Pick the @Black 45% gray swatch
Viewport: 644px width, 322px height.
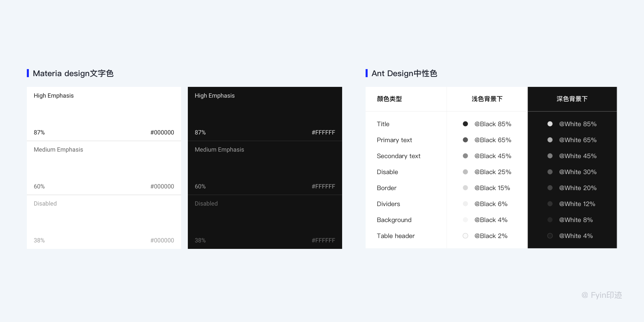click(465, 156)
